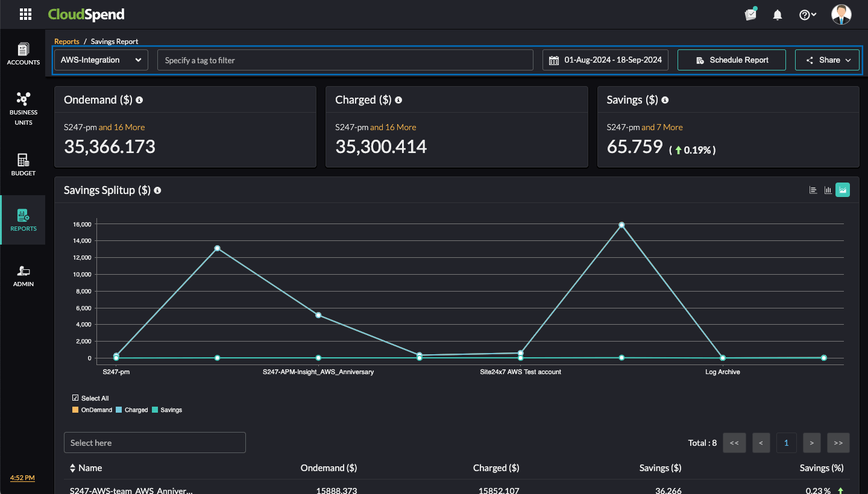Click info icon beside Savings Splitup
This screenshot has width=868, height=494.
tap(157, 190)
